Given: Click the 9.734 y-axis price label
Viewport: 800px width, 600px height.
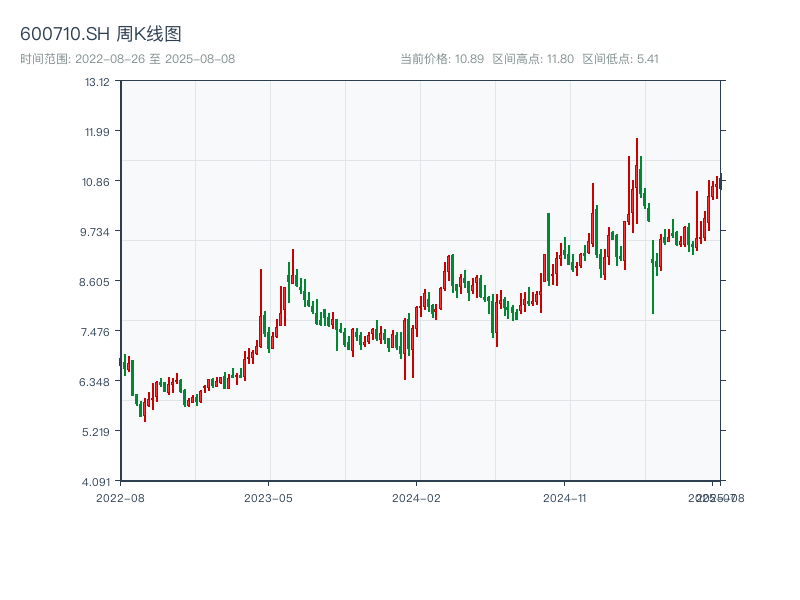Looking at the screenshot, I should click(x=97, y=232).
